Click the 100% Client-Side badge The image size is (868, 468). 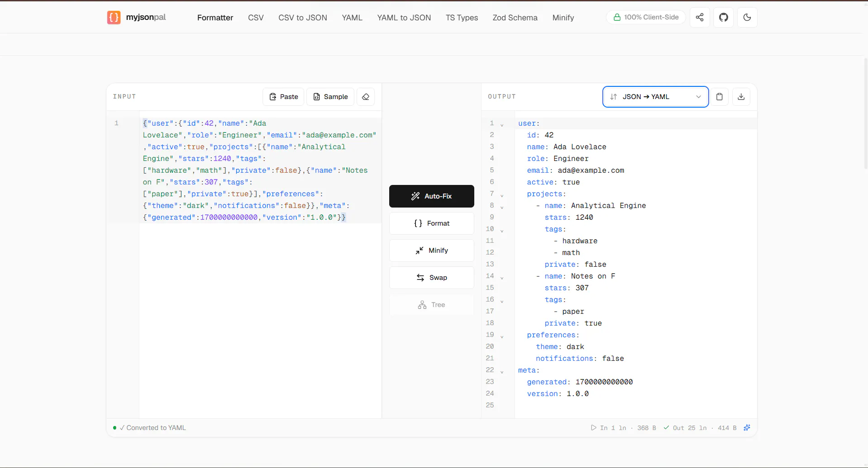click(646, 17)
